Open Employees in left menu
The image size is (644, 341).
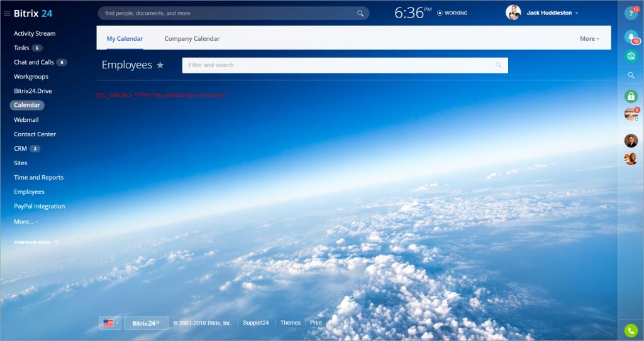[x=29, y=192]
